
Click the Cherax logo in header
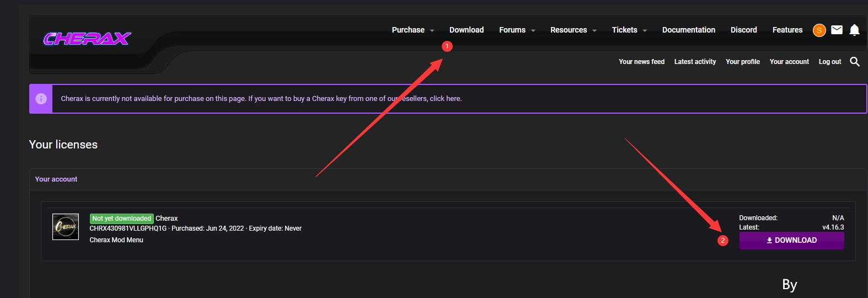click(x=87, y=39)
